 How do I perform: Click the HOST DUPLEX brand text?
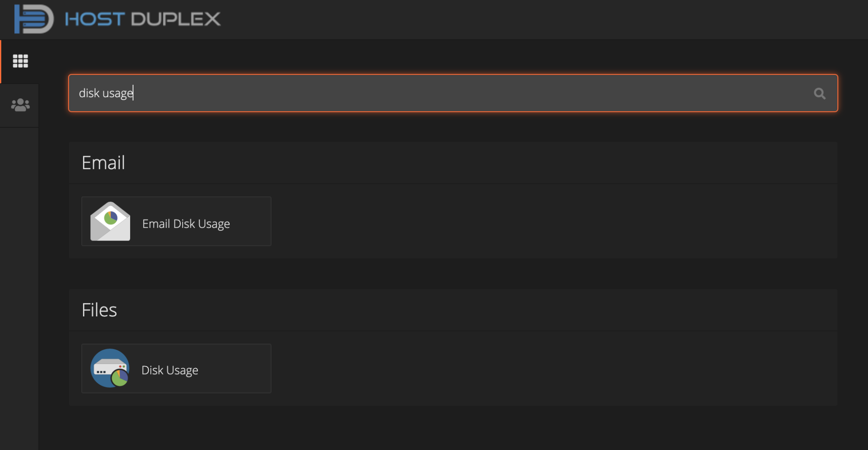tap(143, 19)
